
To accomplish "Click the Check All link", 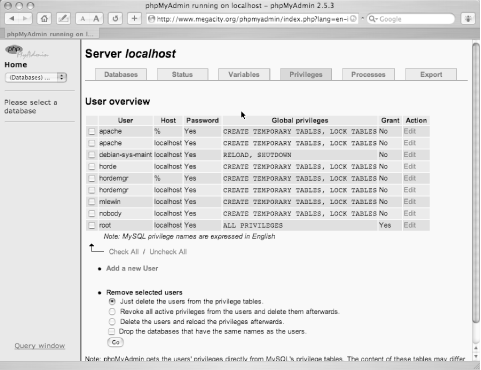I will pos(124,252).
